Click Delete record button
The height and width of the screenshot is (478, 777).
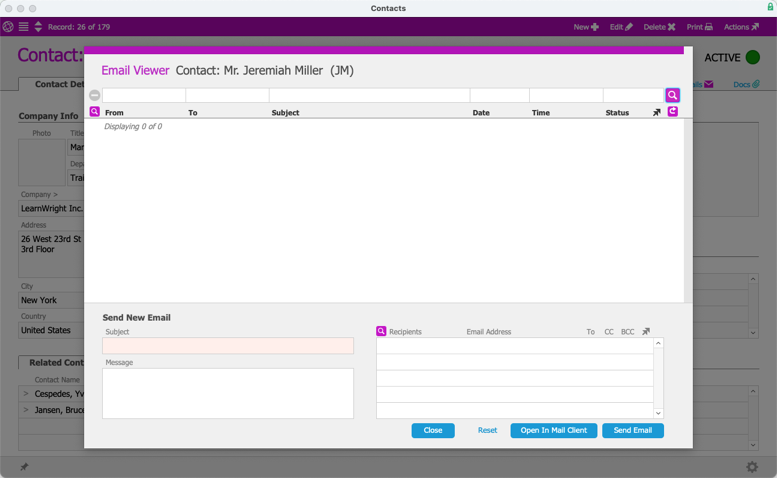click(x=659, y=27)
